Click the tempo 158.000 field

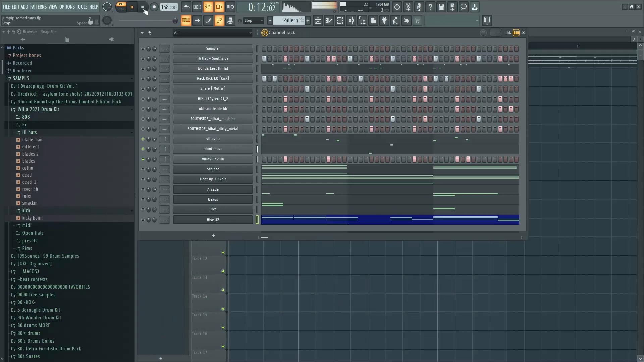point(168,7)
